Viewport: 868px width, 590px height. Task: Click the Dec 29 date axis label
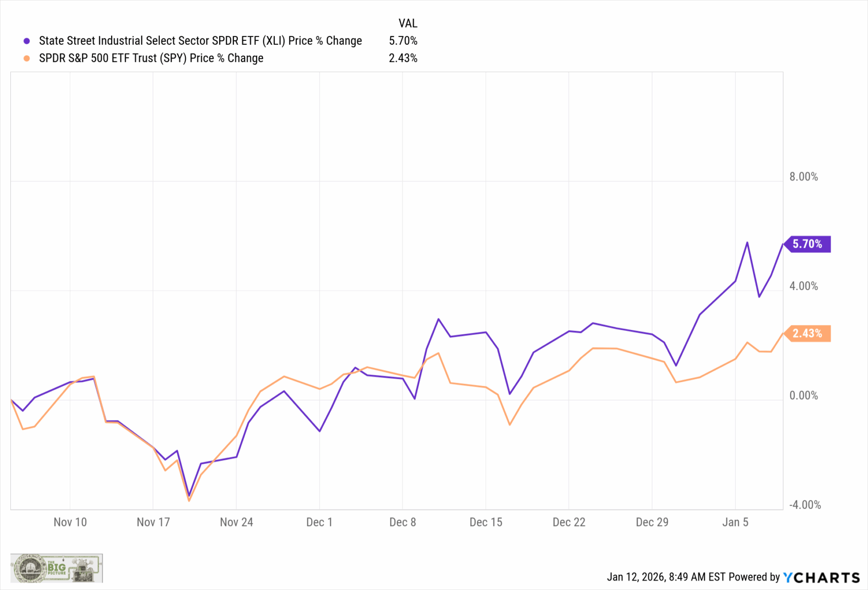[x=652, y=522]
